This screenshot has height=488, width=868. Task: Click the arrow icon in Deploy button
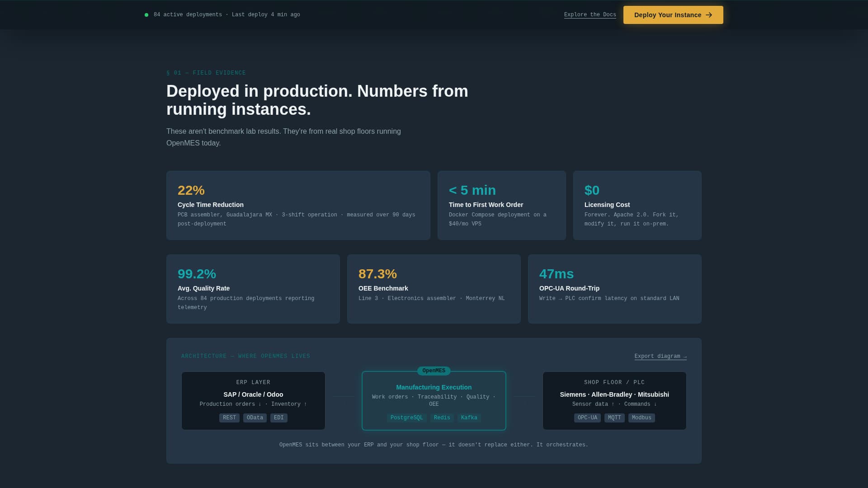(709, 15)
